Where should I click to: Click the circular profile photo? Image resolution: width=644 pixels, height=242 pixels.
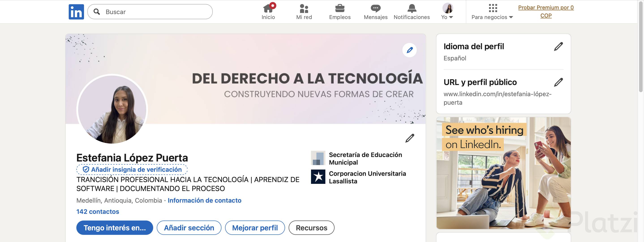(112, 109)
